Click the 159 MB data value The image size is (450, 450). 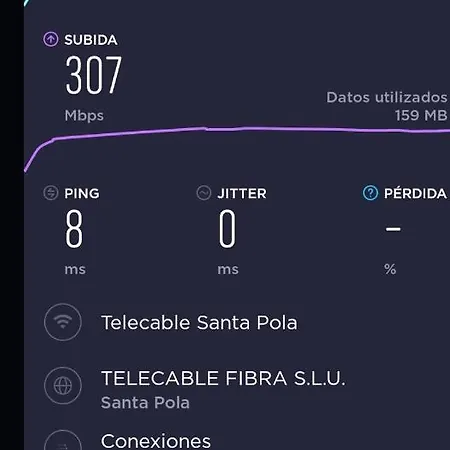pyautogui.click(x=421, y=116)
